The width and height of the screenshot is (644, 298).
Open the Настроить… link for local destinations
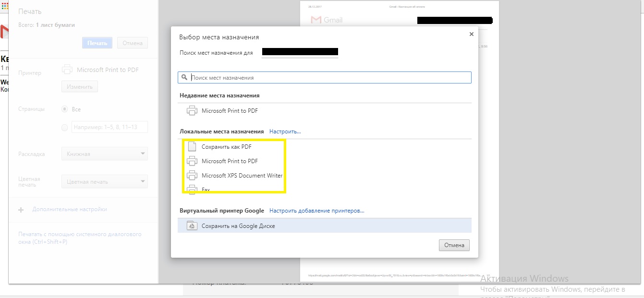(x=285, y=131)
